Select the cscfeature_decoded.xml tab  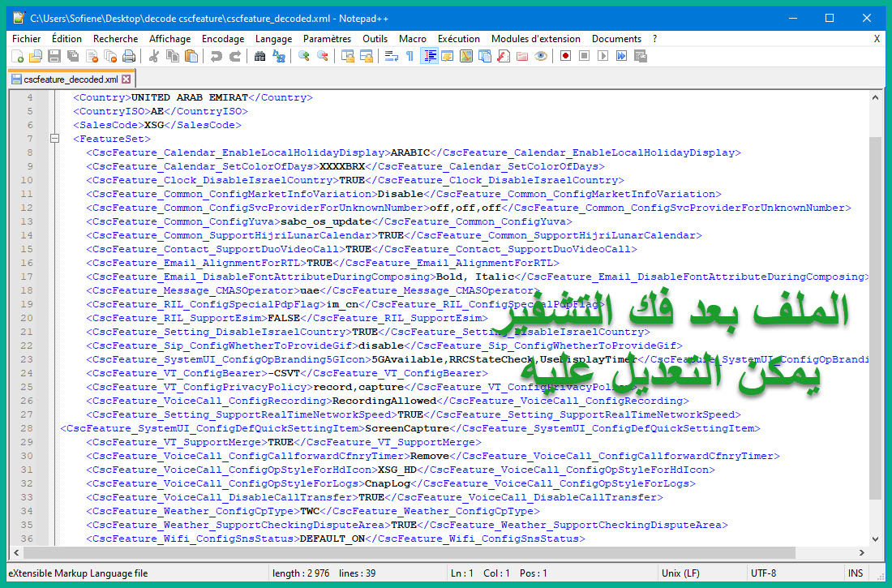tap(71, 79)
